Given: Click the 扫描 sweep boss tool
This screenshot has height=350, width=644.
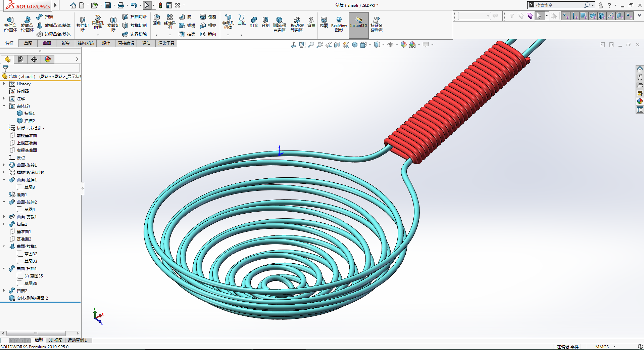Looking at the screenshot, I should click(45, 16).
